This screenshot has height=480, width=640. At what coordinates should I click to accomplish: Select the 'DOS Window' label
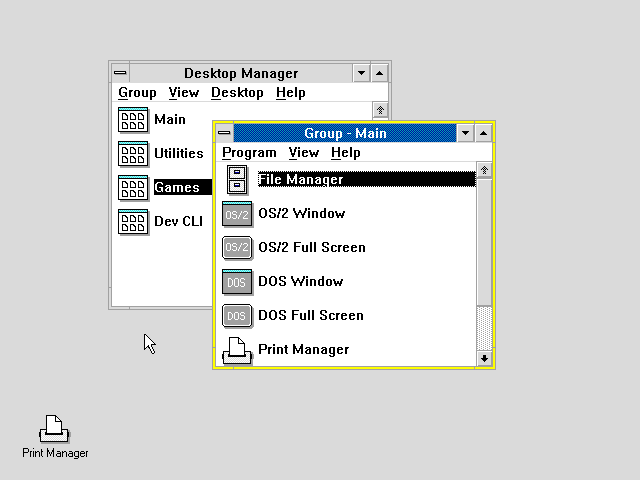[x=301, y=281]
